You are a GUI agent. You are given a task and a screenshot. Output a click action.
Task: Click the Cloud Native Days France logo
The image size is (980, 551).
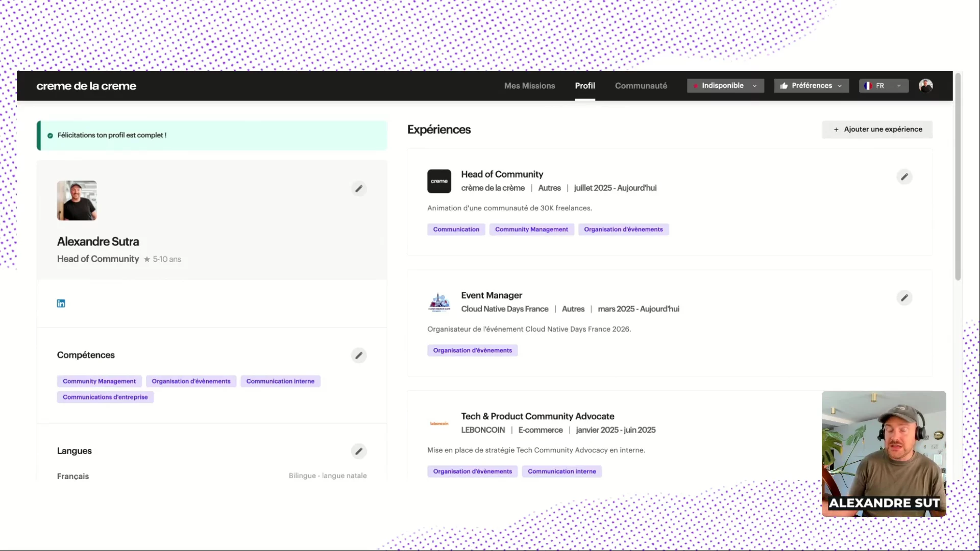point(439,302)
